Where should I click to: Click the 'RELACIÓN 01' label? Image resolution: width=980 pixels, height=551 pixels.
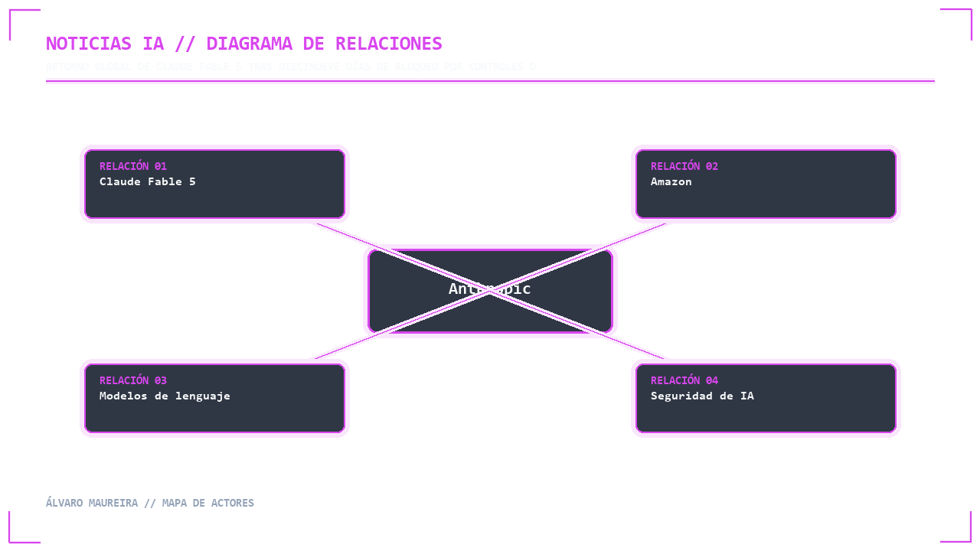pyautogui.click(x=133, y=166)
